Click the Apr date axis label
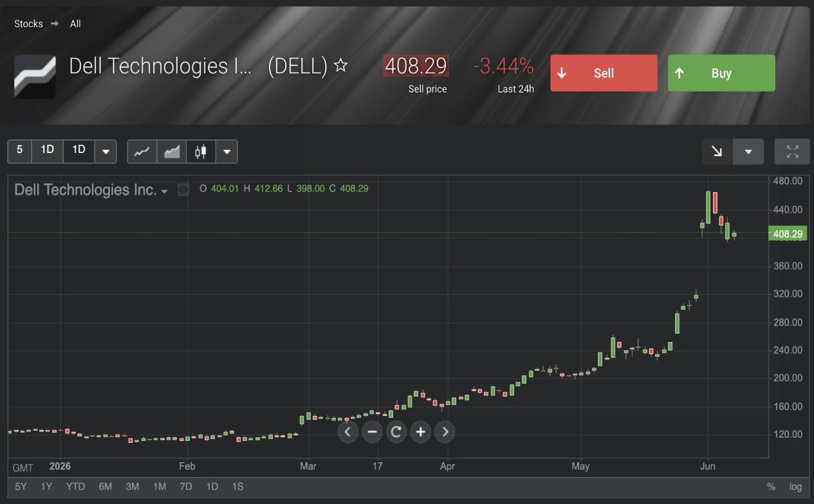814x504 pixels. click(447, 466)
